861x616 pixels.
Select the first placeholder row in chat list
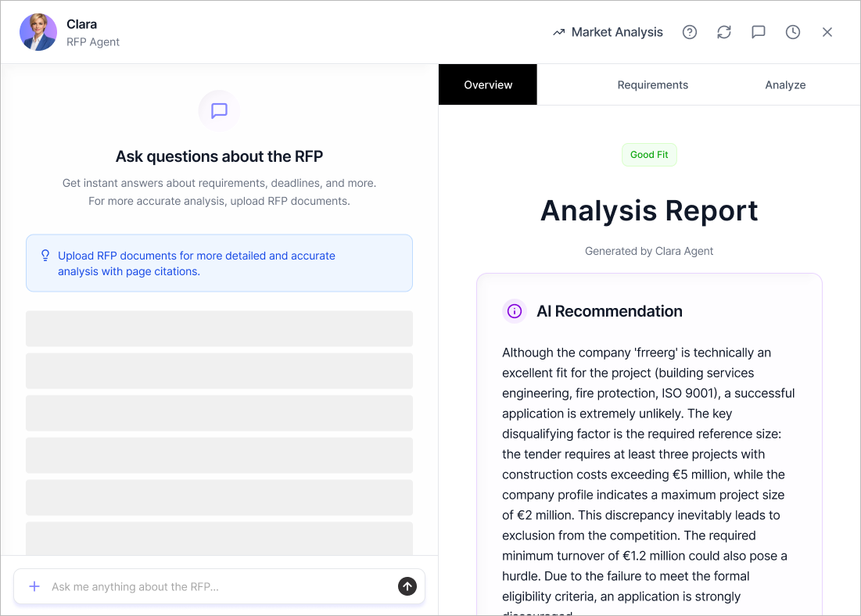tap(219, 328)
